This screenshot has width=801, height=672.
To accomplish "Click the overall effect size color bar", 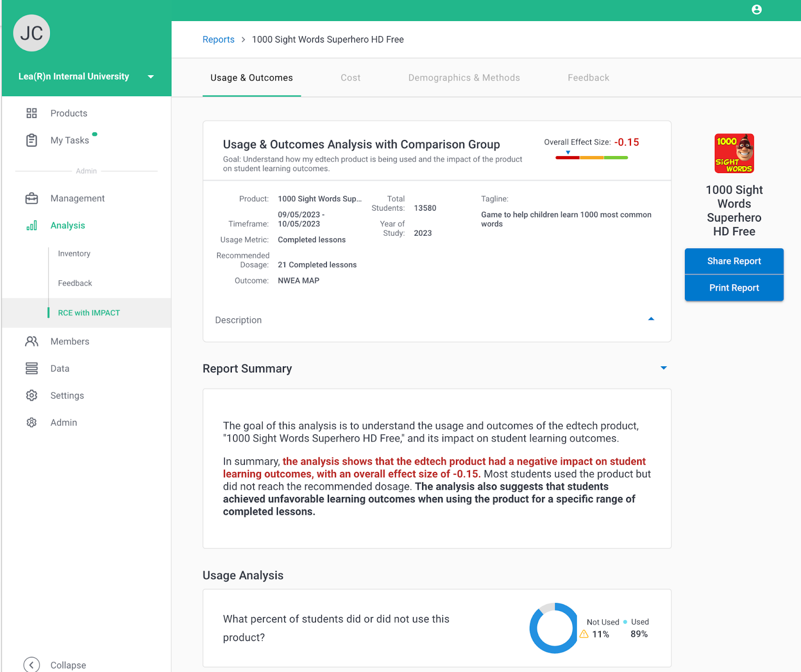I will click(592, 158).
